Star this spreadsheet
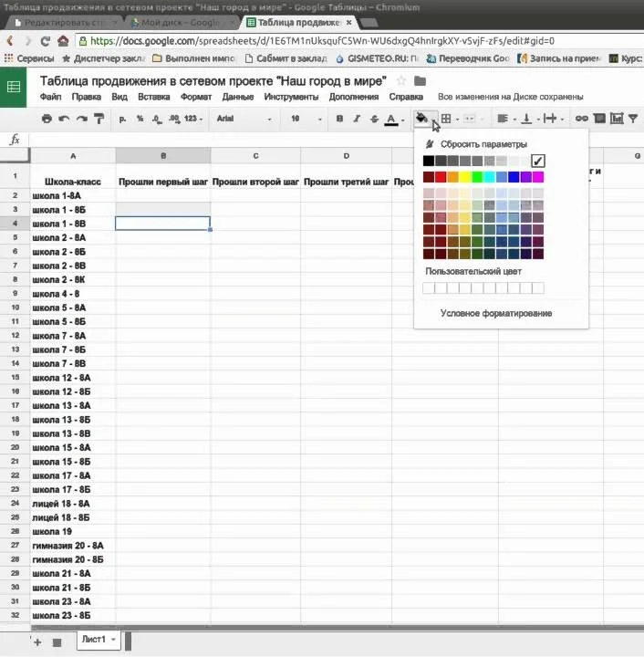This screenshot has height=657, width=644. [x=401, y=80]
